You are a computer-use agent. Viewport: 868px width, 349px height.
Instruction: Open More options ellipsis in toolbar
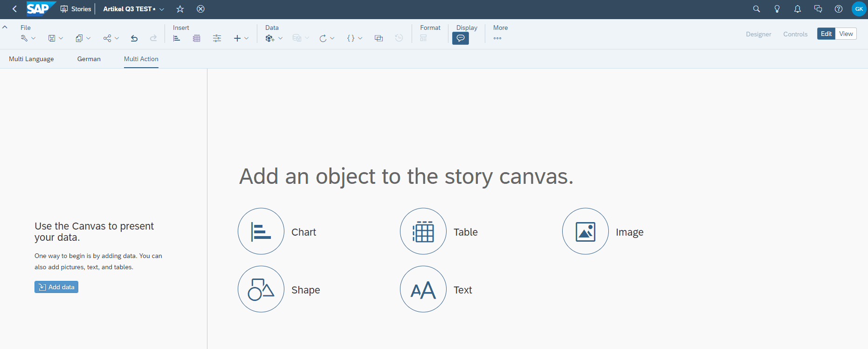[x=497, y=38]
